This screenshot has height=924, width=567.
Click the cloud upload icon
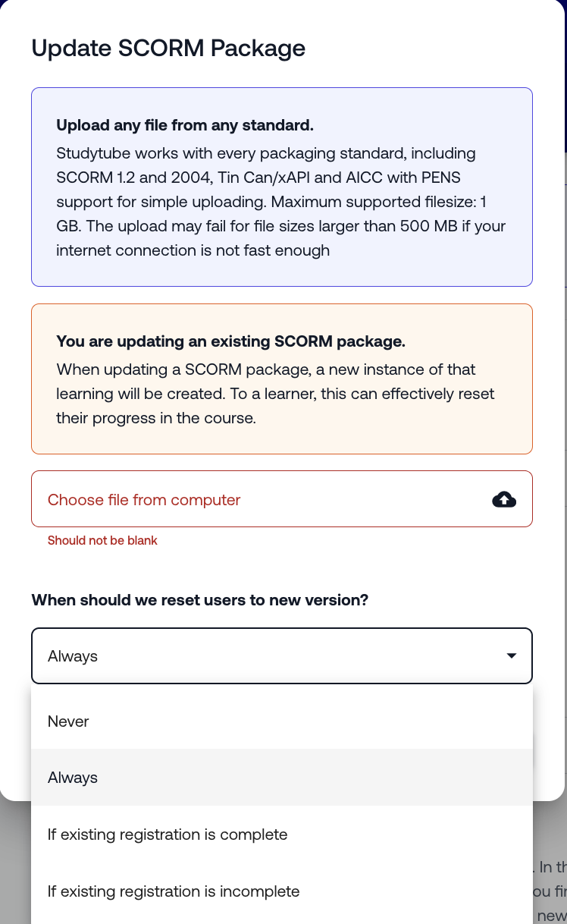pyautogui.click(x=504, y=499)
